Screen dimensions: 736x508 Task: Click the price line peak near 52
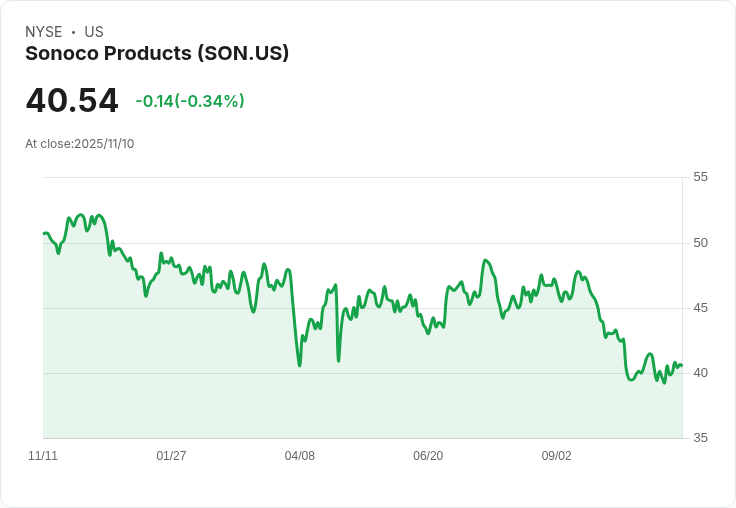81,215
